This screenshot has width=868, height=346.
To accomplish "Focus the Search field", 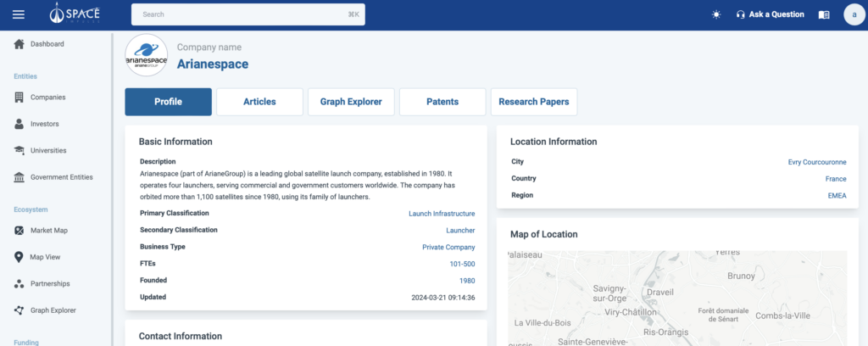I will click(248, 14).
